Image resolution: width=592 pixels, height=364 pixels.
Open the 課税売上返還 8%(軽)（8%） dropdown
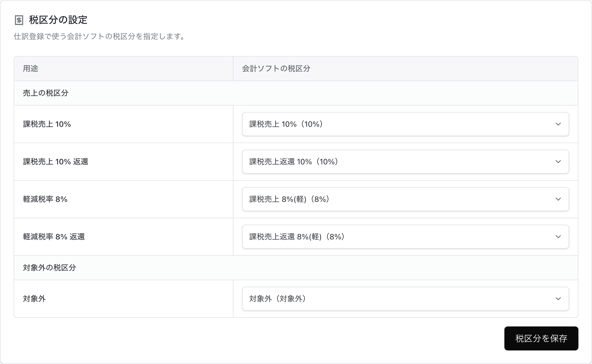click(405, 237)
